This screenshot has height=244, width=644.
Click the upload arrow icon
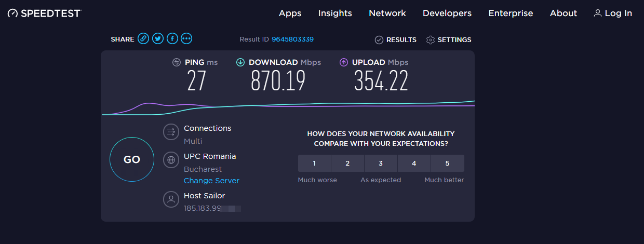pyautogui.click(x=344, y=62)
